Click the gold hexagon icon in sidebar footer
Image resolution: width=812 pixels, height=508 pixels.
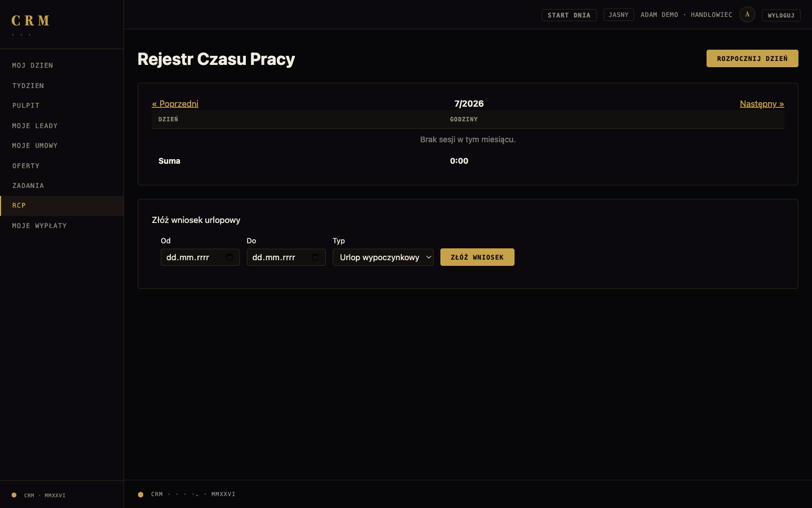[x=14, y=495]
